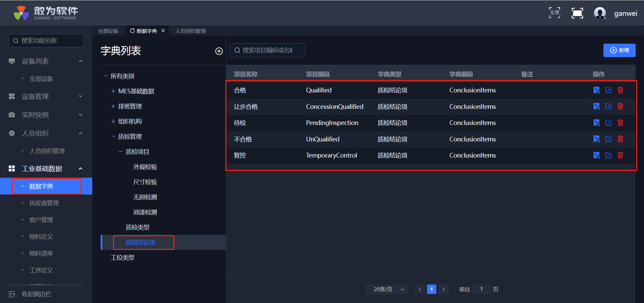
Task: Select 无损检测 in the dictionary tree
Action: tap(145, 197)
